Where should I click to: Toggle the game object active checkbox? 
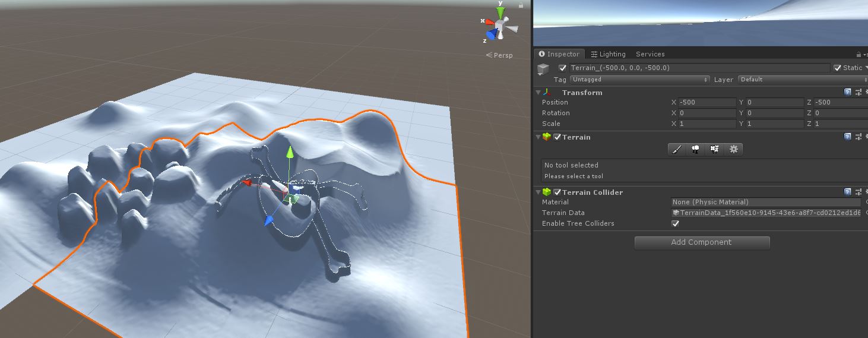point(562,68)
